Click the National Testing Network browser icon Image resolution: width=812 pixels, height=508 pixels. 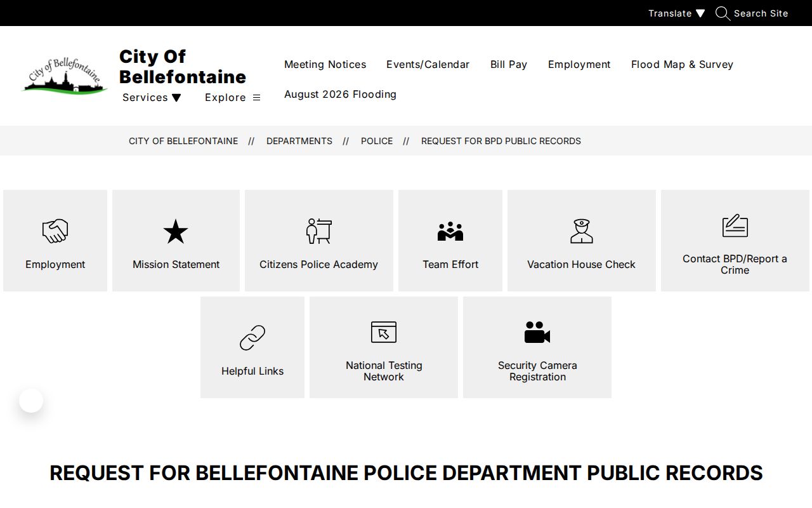point(384,332)
